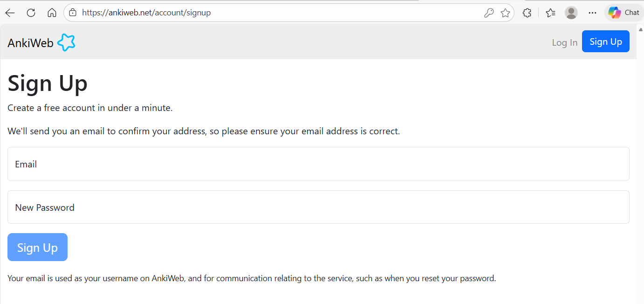Open the Copilot Chat sidebar
The height and width of the screenshot is (304, 644).
coord(624,13)
